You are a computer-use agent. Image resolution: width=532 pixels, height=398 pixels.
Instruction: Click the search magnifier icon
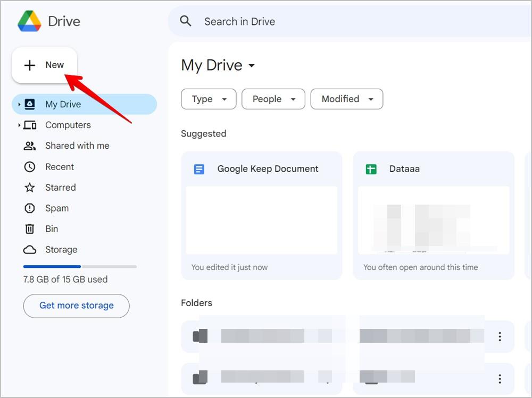click(185, 21)
